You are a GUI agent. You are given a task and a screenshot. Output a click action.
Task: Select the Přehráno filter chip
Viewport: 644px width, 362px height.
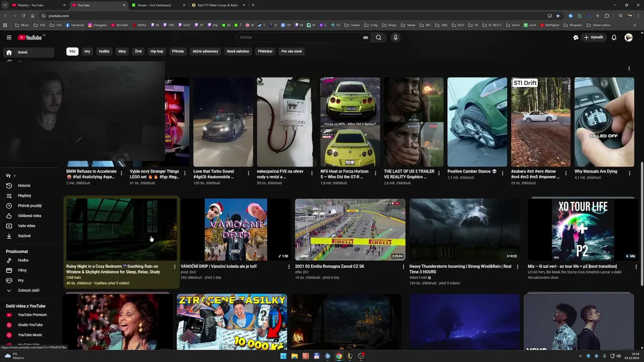(265, 51)
